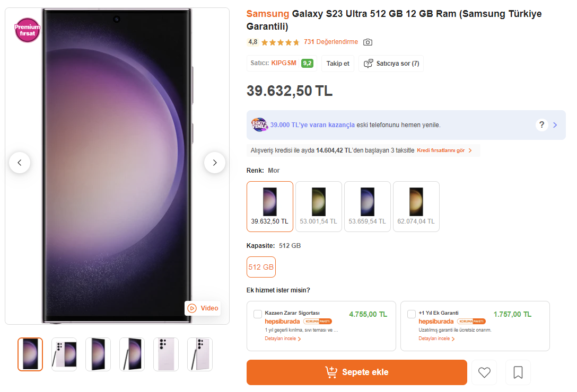Select the green color variant 53.001,54 TL
Viewport: 577px width, 392px height.
click(x=319, y=207)
